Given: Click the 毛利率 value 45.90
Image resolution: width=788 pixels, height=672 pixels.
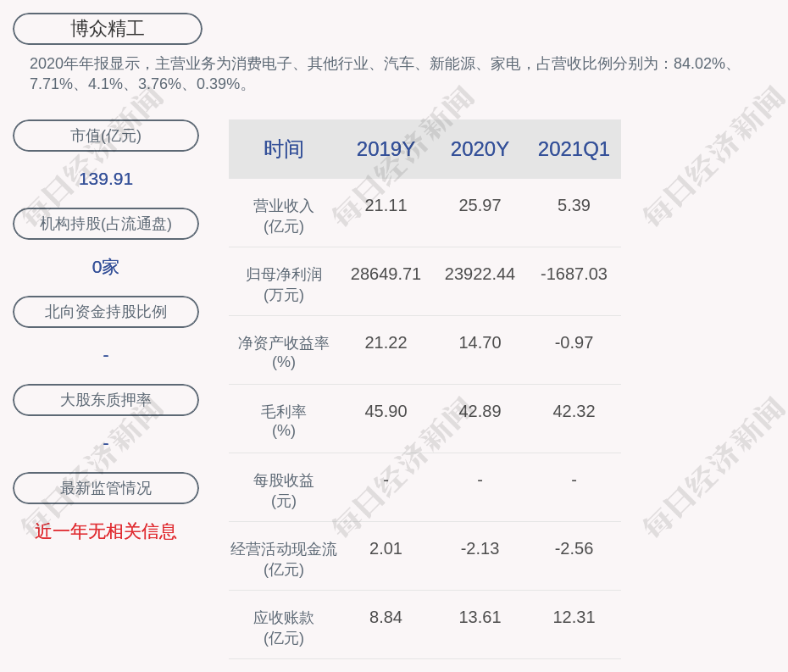Looking at the screenshot, I should (386, 411).
